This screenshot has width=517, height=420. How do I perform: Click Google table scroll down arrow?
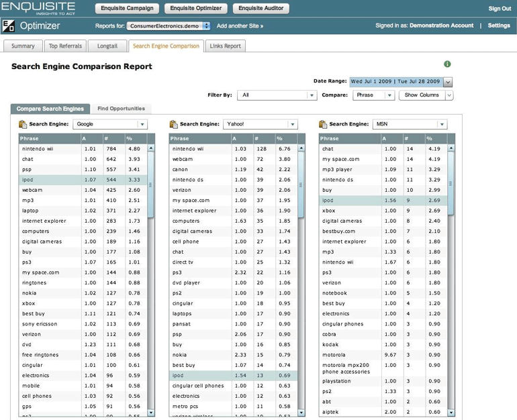click(151, 413)
